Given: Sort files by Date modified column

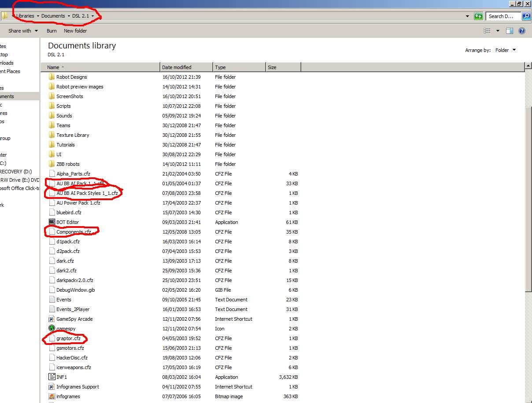Looking at the screenshot, I should (177, 67).
